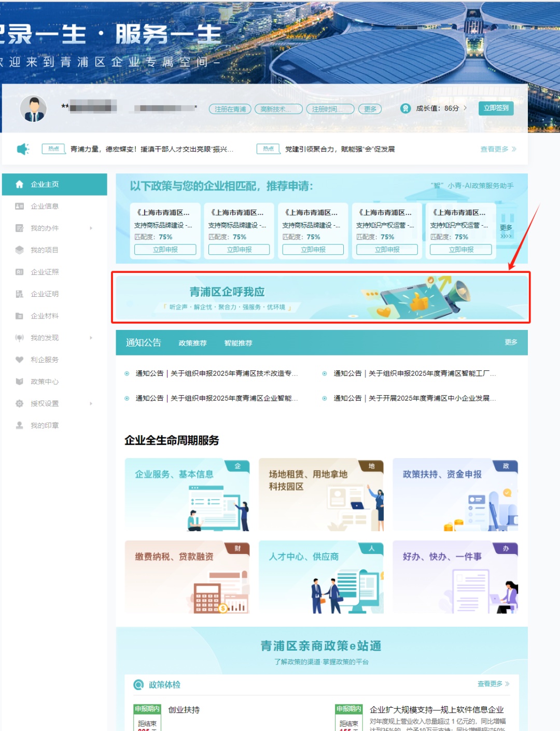Click the 注册在青浦 tag
The height and width of the screenshot is (731, 560).
click(x=230, y=109)
